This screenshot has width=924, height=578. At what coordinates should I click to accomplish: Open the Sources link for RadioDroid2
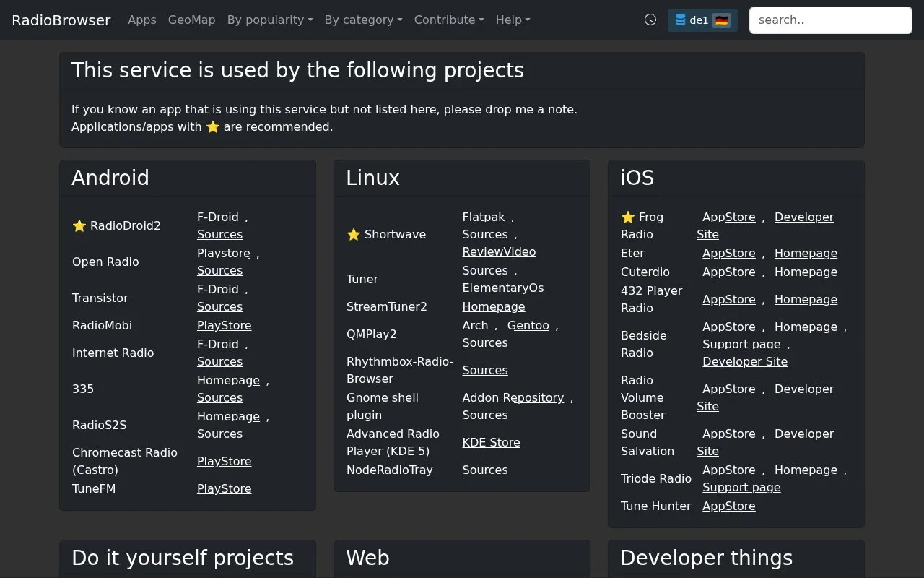click(220, 235)
